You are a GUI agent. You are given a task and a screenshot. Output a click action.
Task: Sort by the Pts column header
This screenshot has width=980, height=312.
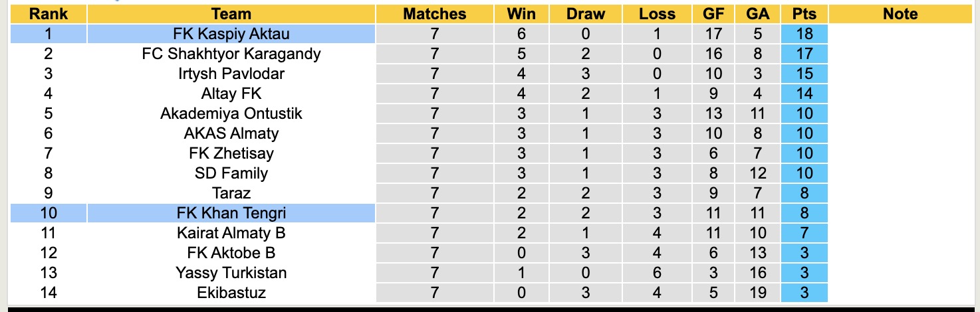(804, 14)
